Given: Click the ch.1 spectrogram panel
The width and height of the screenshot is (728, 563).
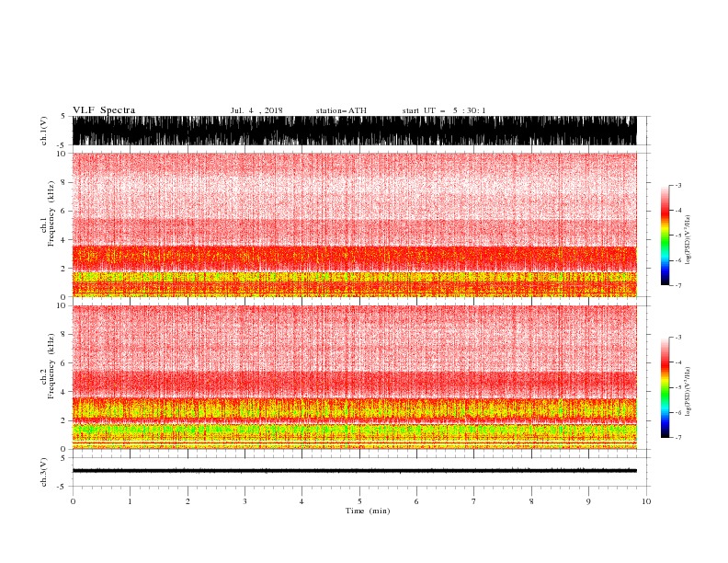Looking at the screenshot, I should 354,224.
